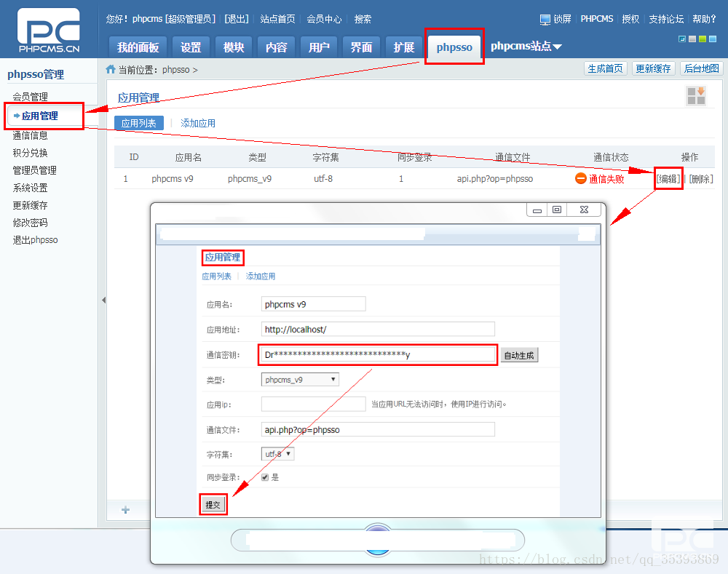
Task: Switch to 界面 tab
Action: click(361, 47)
